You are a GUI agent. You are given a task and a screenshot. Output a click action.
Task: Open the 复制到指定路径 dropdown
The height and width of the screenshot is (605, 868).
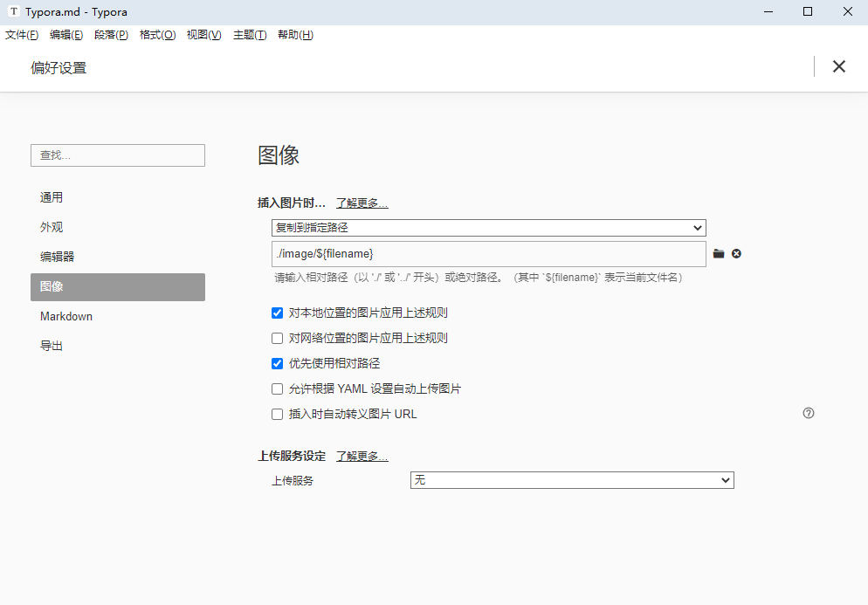tap(488, 228)
